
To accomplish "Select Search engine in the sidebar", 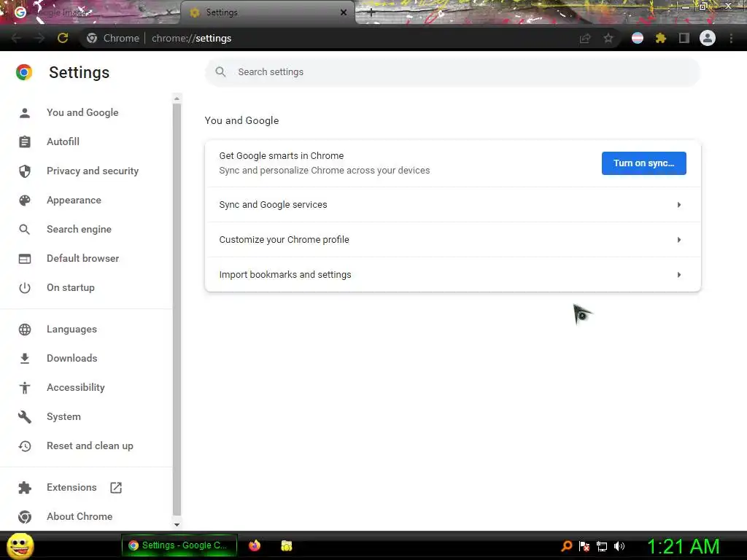I will pyautogui.click(x=79, y=230).
